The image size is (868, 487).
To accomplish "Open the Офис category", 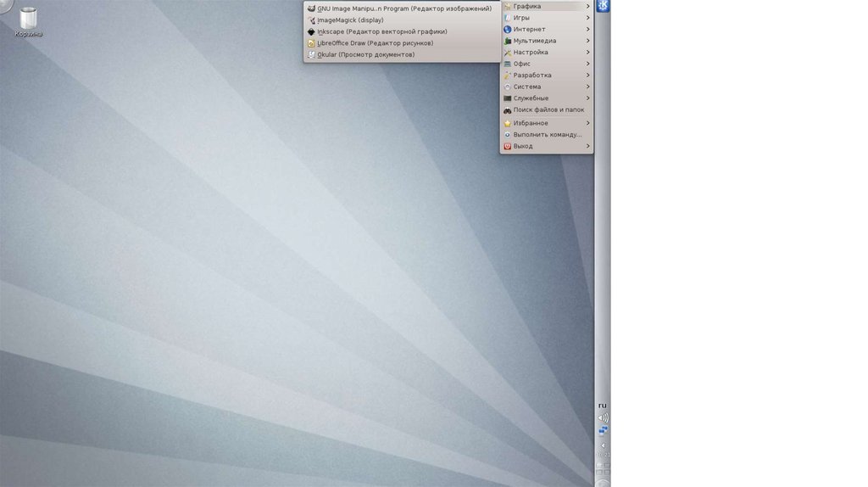I will point(522,64).
